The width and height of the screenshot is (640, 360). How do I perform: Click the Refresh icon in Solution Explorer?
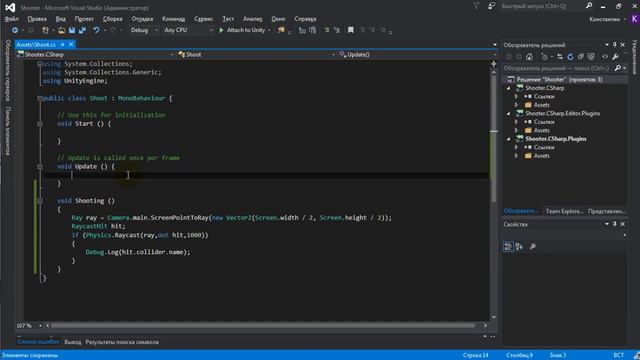570,57
